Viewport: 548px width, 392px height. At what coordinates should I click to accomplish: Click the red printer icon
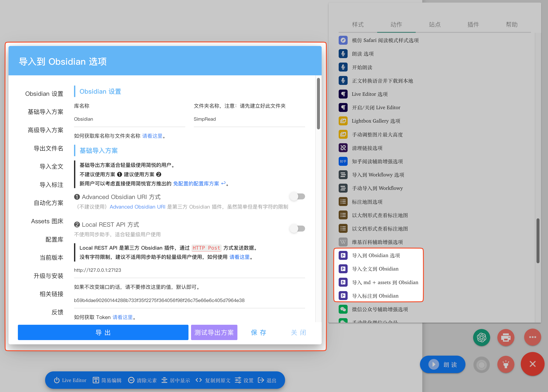click(x=506, y=338)
